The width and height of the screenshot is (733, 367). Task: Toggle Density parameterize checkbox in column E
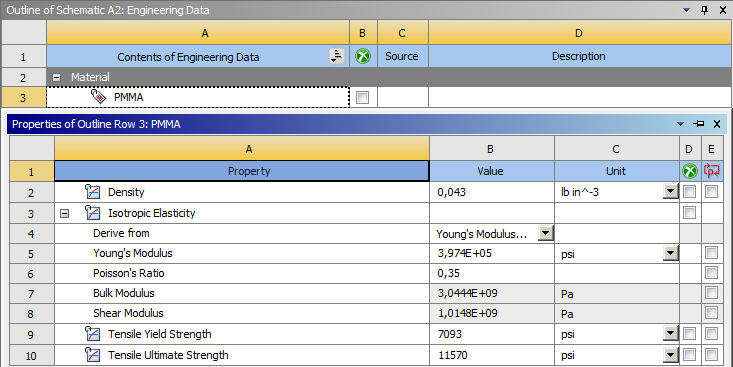711,192
